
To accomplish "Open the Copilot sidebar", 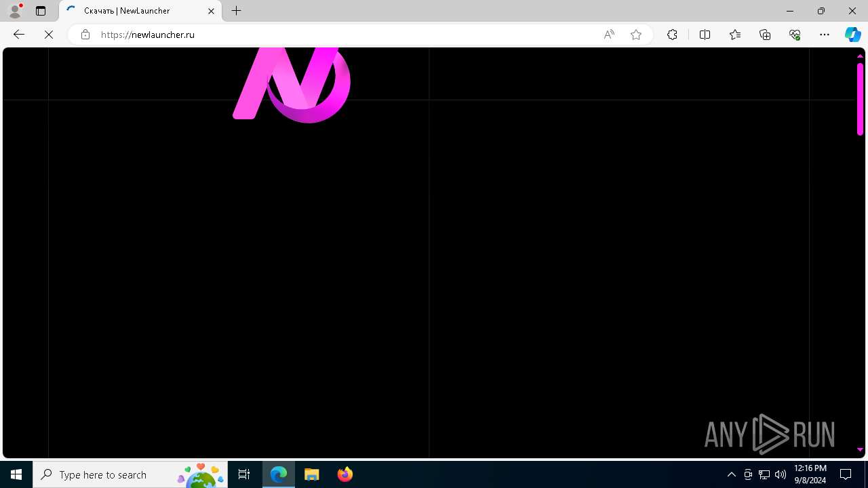I will click(x=853, y=35).
